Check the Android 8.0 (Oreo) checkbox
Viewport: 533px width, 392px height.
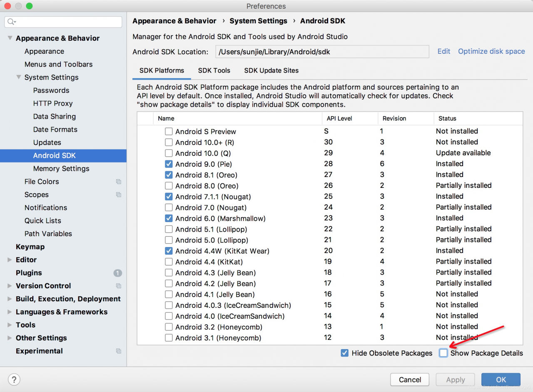click(x=169, y=185)
